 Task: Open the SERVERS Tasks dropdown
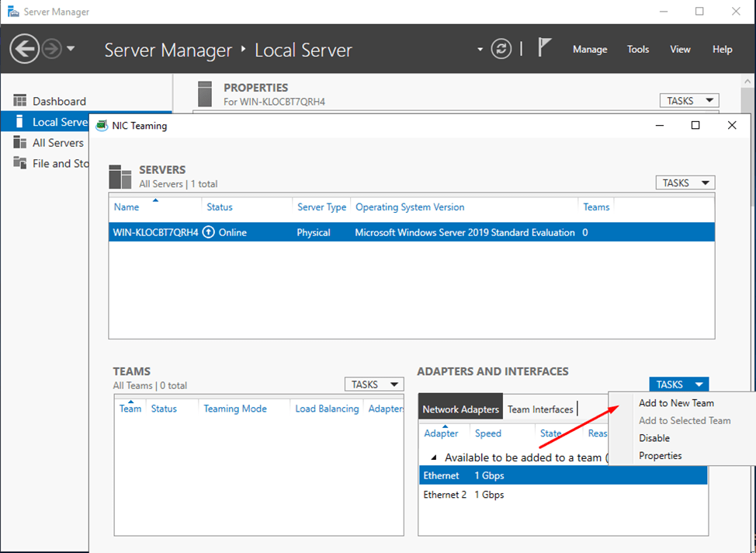tap(685, 182)
